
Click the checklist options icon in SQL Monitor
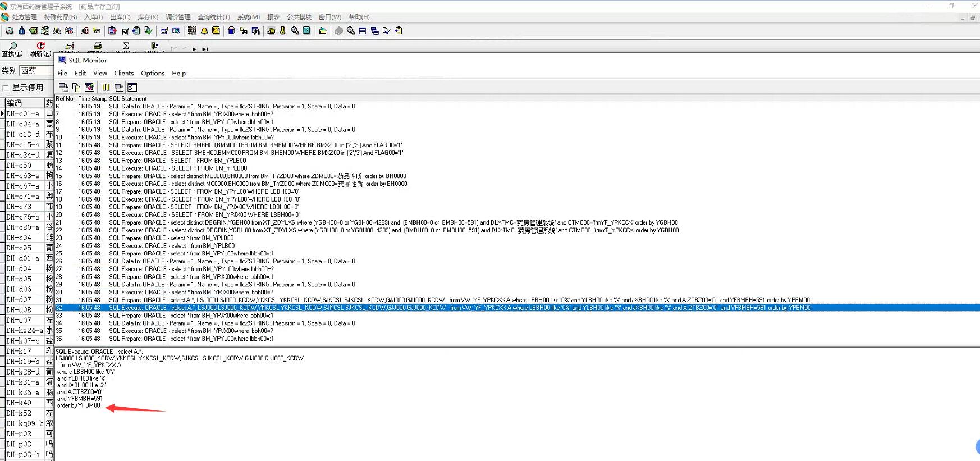click(132, 87)
